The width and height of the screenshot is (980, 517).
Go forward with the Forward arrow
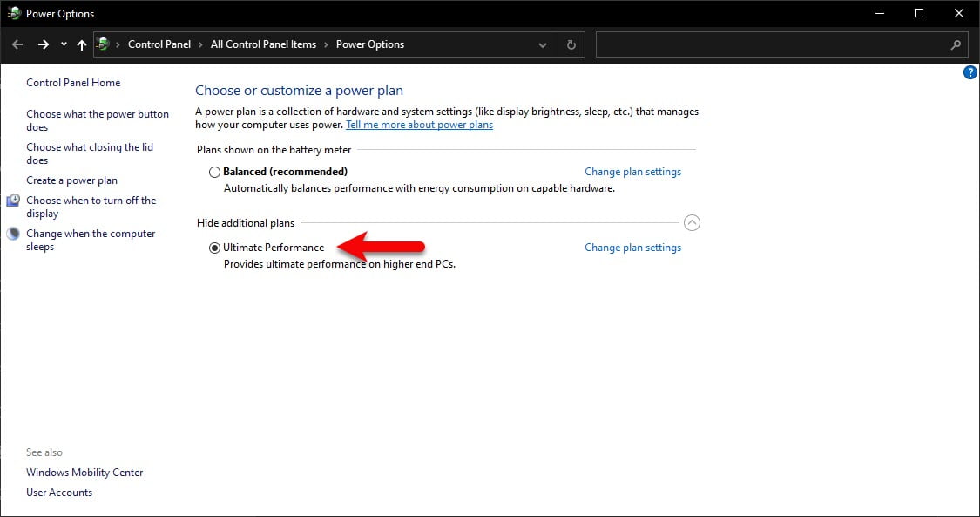click(44, 44)
